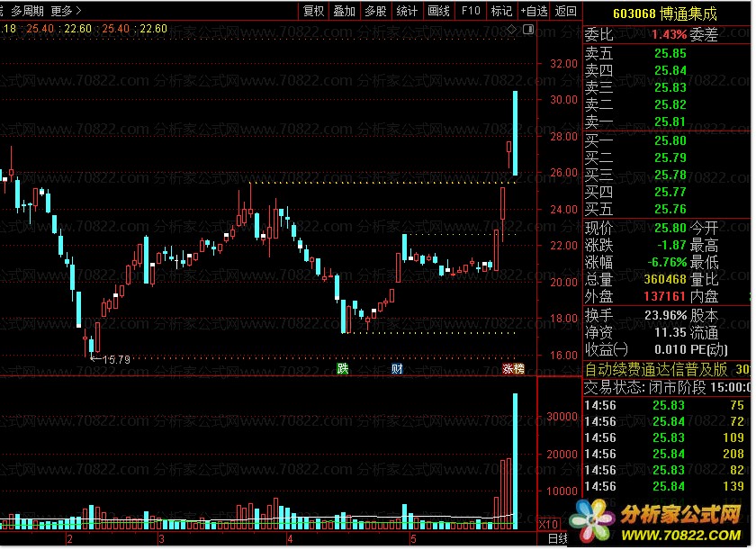Click the 14:56 tick row with volume 75

tap(665, 406)
